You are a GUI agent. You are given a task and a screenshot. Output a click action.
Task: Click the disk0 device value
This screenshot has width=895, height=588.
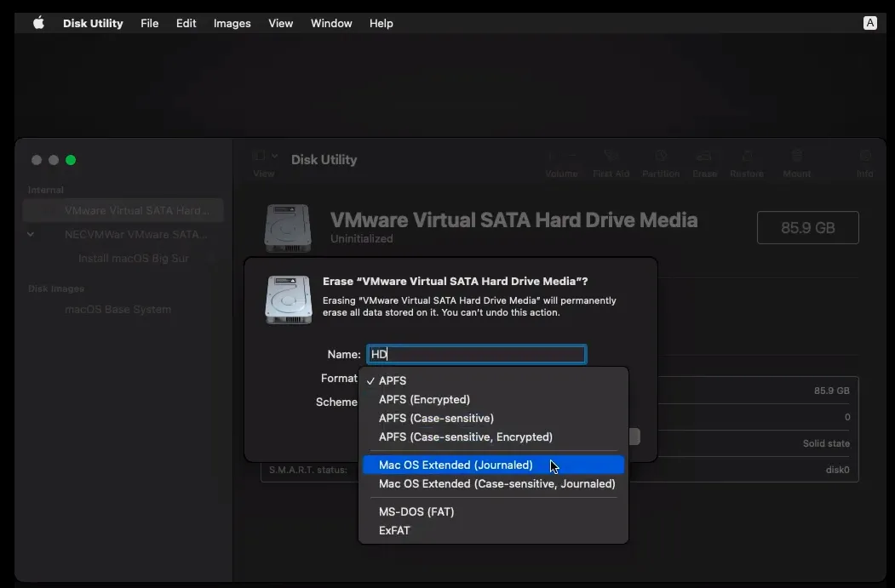click(x=837, y=470)
